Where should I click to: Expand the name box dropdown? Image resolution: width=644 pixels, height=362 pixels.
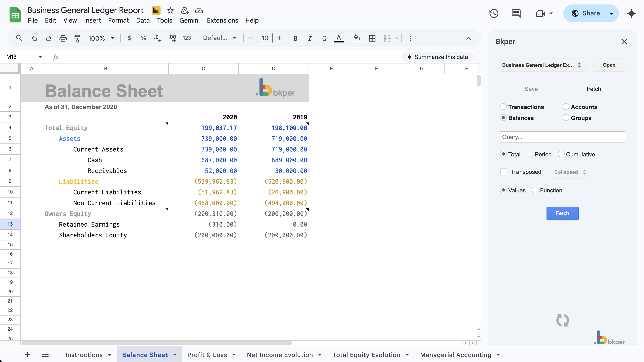(x=40, y=57)
